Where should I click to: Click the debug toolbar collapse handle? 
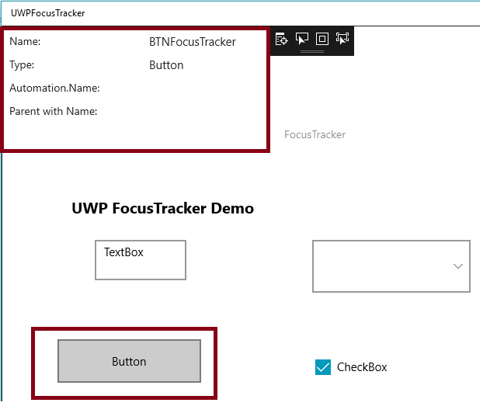tap(312, 51)
